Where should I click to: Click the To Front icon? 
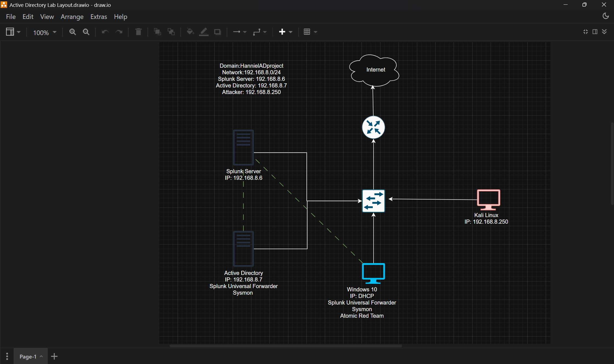[157, 32]
